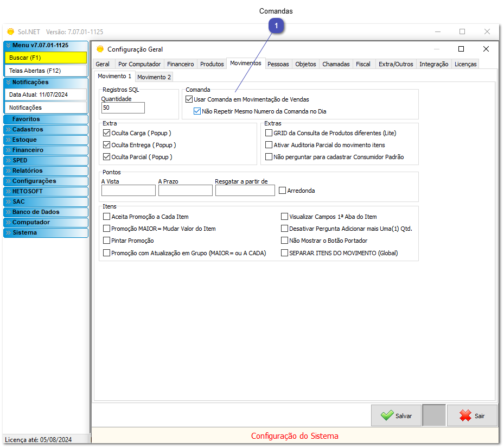Viewport: 504px width, 448px height.
Task: Open the Movimento 2 tab
Action: pyautogui.click(x=153, y=77)
